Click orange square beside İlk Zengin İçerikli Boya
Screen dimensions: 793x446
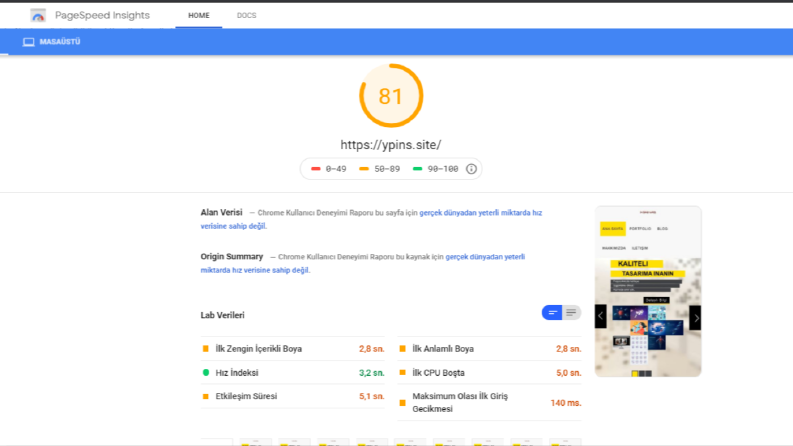205,349
